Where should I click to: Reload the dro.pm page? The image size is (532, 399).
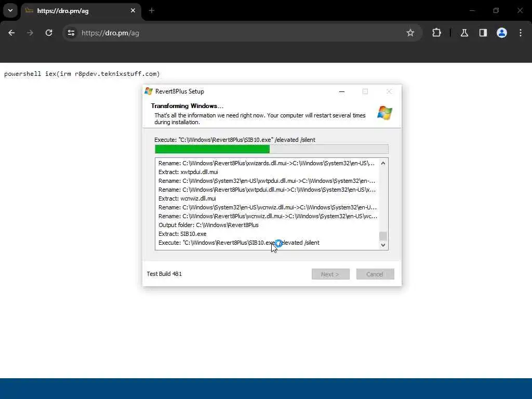click(49, 33)
